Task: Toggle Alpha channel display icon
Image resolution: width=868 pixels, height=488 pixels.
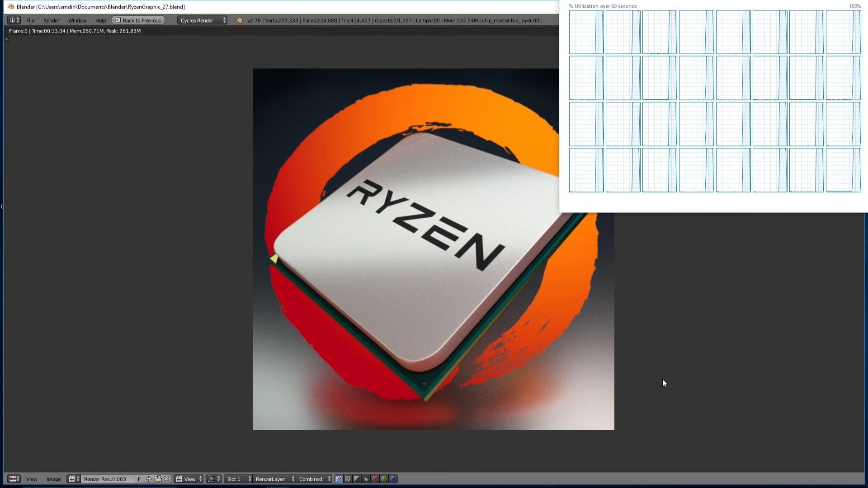Action: tap(357, 479)
